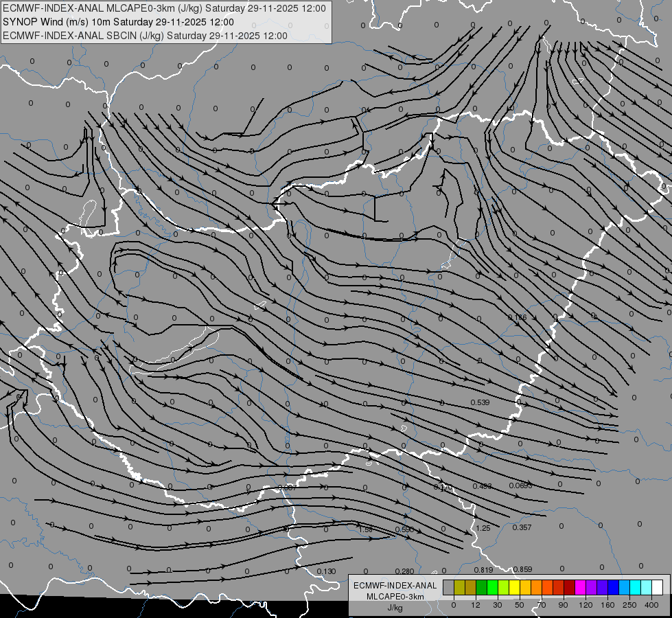Viewport: 672px width, 618px height.
Task: Select the magenta legend swatch
Action: (581, 587)
